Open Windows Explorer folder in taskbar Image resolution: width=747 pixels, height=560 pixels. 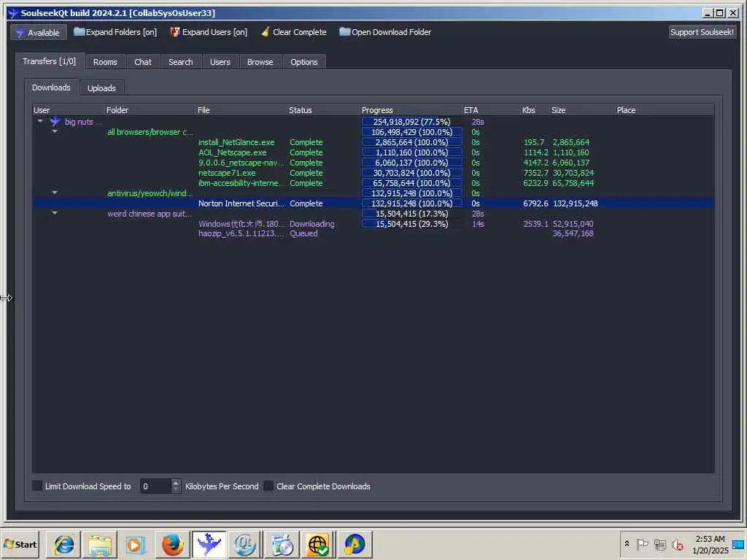[x=99, y=544]
